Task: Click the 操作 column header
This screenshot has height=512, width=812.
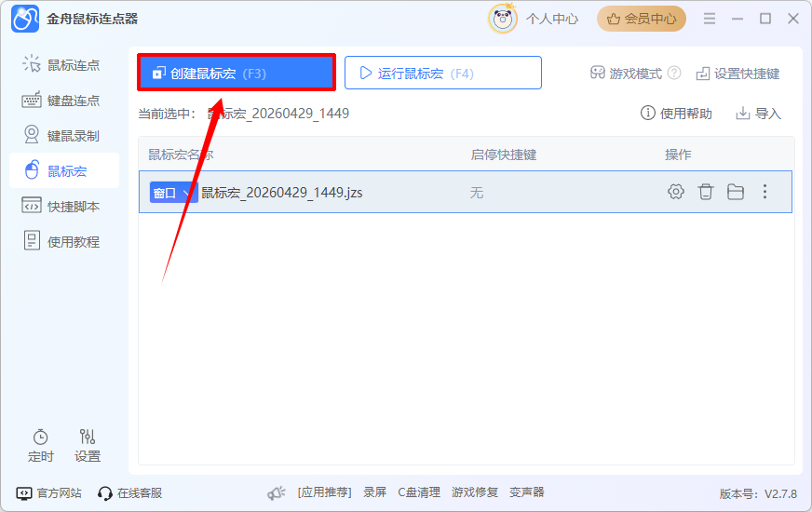Action: pos(678,155)
